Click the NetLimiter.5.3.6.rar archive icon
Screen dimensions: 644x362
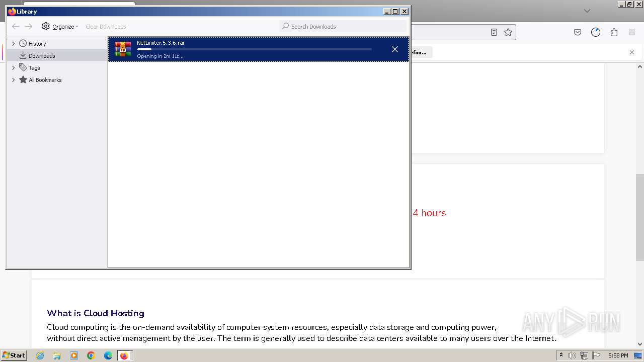[123, 49]
